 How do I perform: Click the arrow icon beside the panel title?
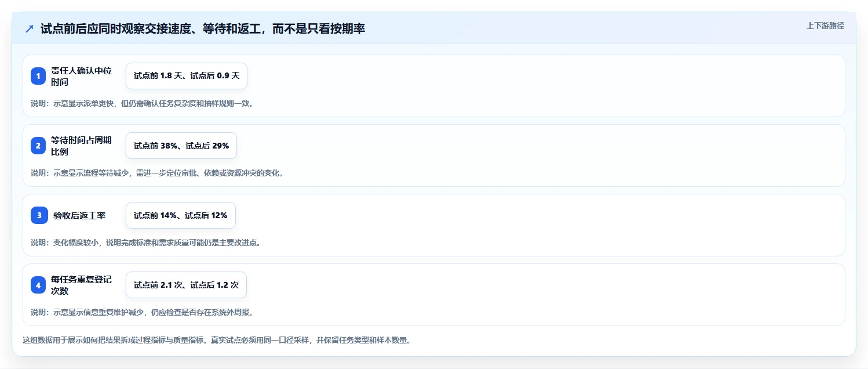coord(30,29)
